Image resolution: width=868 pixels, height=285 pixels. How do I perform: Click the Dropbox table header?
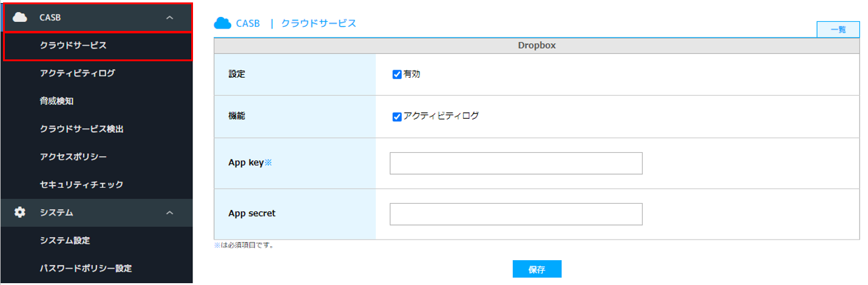tap(537, 45)
